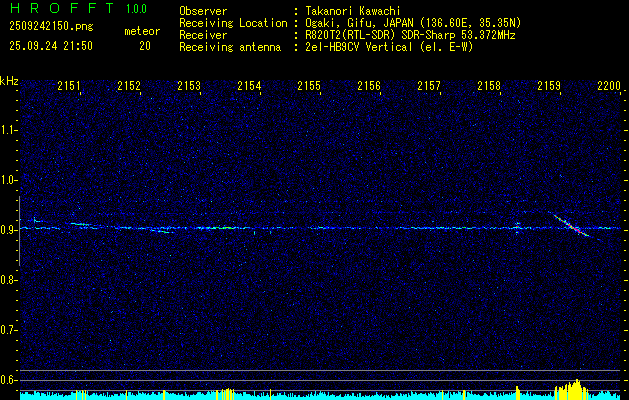Click time marker 2151
Viewport: 629px width, 400px height.
tap(69, 85)
